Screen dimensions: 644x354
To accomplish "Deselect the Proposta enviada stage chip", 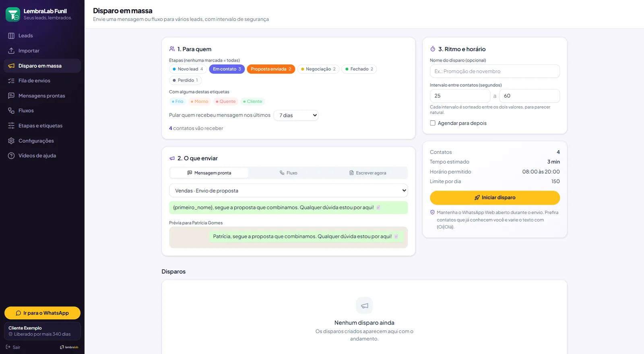I will (x=271, y=69).
